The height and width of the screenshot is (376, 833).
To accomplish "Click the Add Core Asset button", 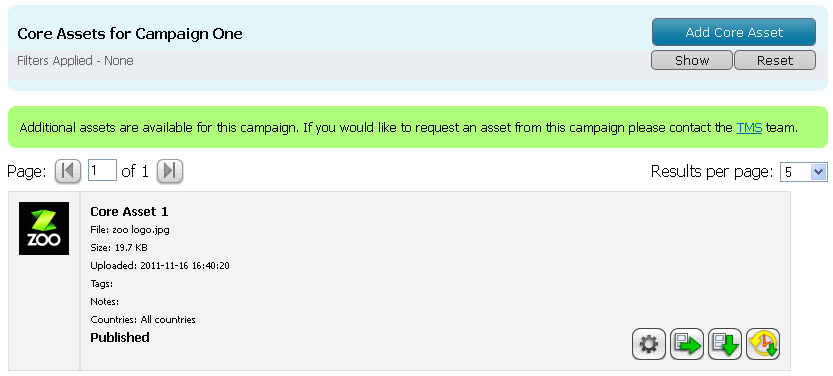I will [734, 32].
